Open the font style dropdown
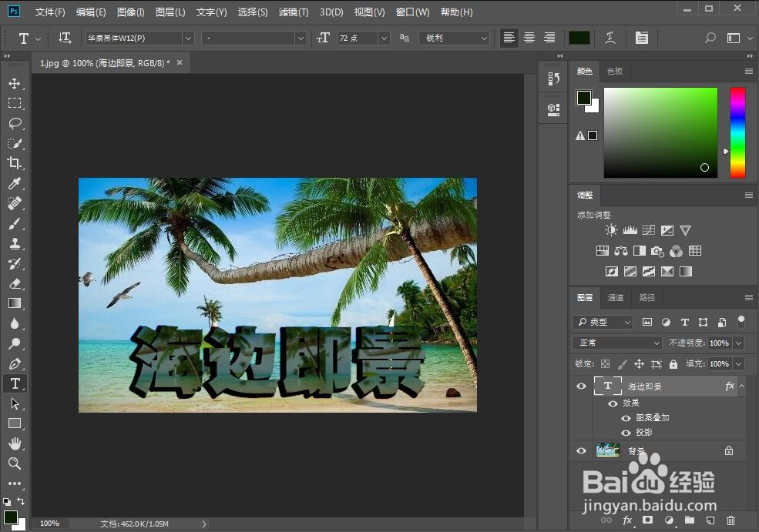Screen dimensions: 759x532 click(301, 38)
